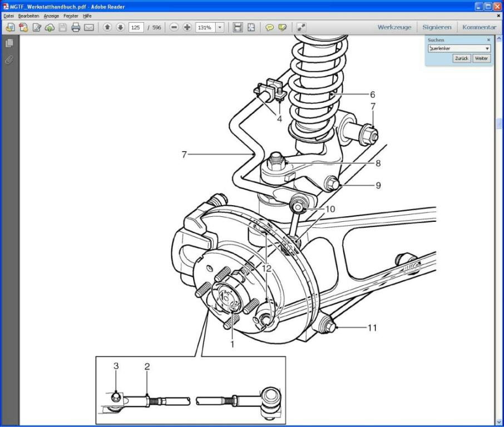Open the Werkzeuge pane

point(394,27)
